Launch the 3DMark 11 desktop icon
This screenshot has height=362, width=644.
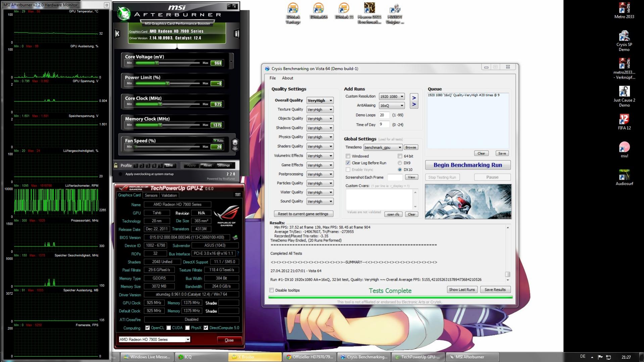(344, 11)
